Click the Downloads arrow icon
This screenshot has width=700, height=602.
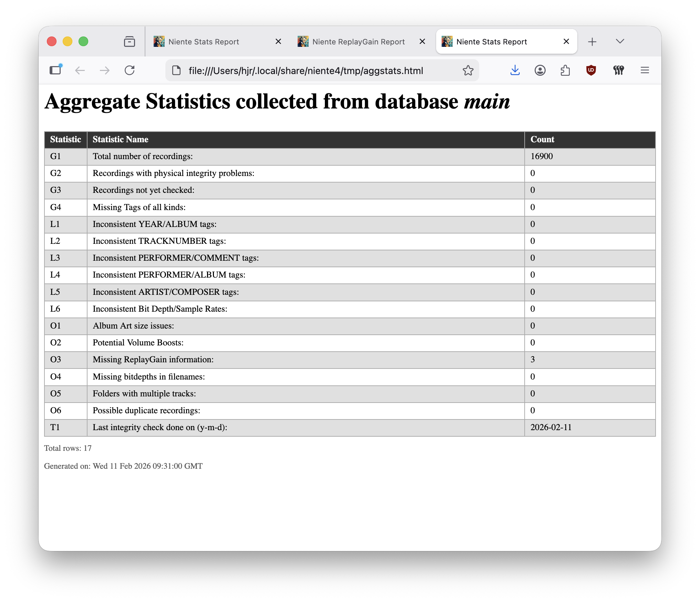515,70
